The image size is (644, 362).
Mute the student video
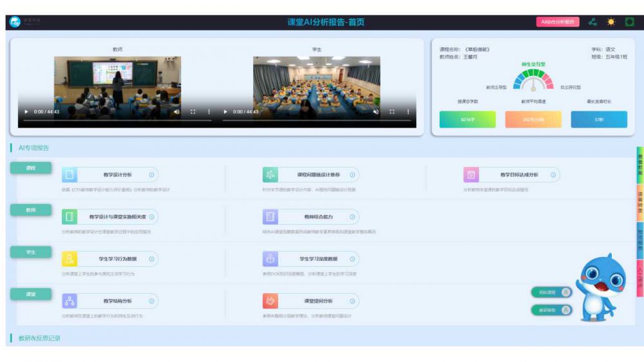tap(376, 111)
